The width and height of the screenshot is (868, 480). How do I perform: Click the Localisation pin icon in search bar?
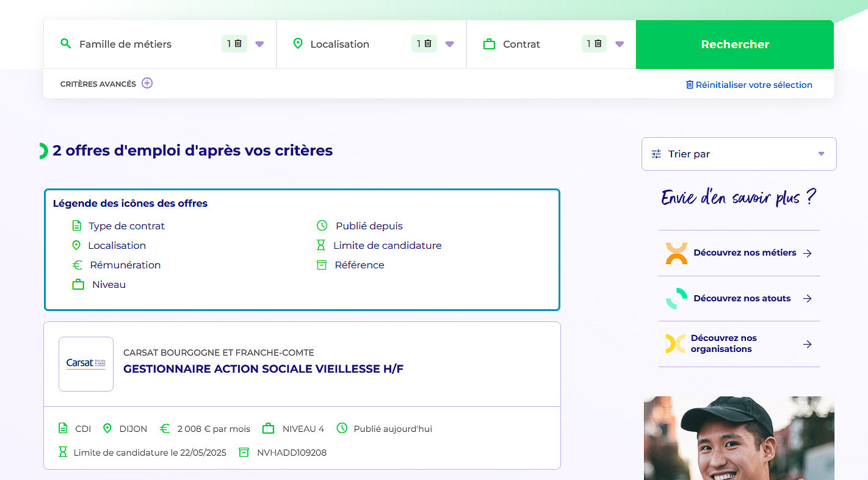[x=298, y=44]
